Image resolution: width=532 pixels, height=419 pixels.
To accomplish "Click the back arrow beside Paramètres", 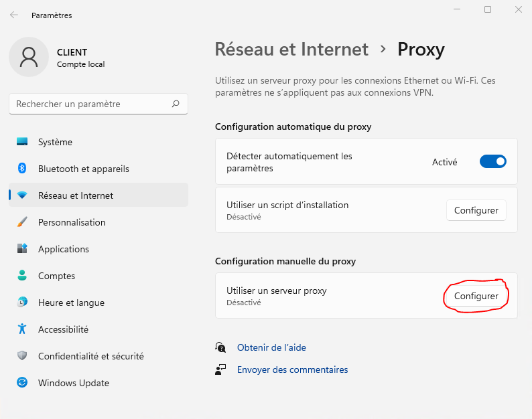I will (x=14, y=15).
